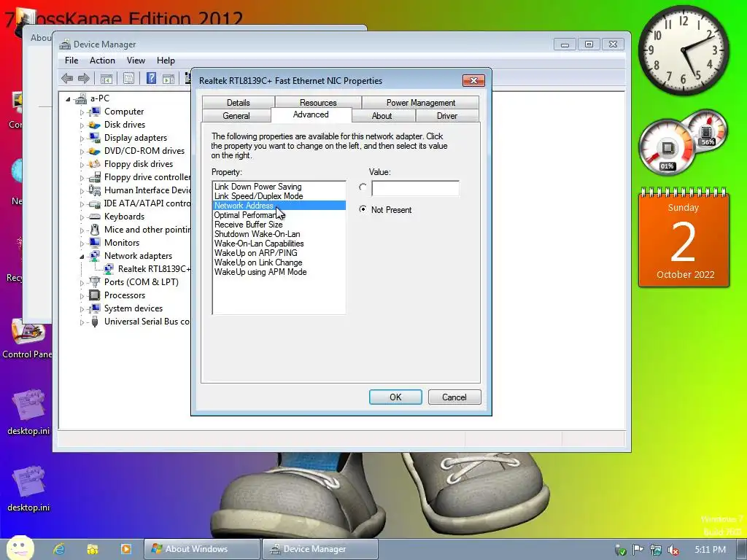The image size is (747, 560).
Task: Select the DVD/CD-ROM drives icon
Action: click(x=95, y=151)
